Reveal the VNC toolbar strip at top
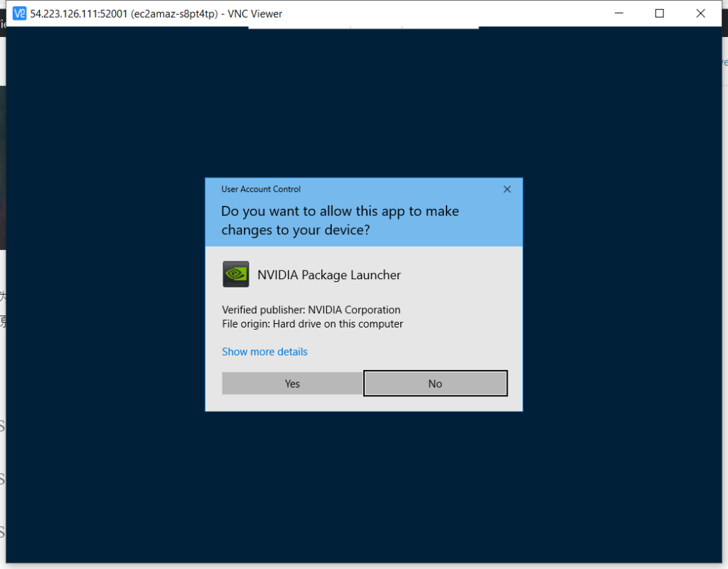The width and height of the screenshot is (728, 569). pos(363,28)
